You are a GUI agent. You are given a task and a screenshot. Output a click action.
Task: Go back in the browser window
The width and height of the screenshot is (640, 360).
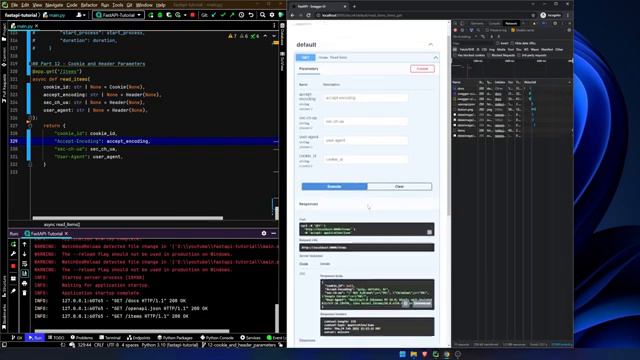click(x=292, y=15)
